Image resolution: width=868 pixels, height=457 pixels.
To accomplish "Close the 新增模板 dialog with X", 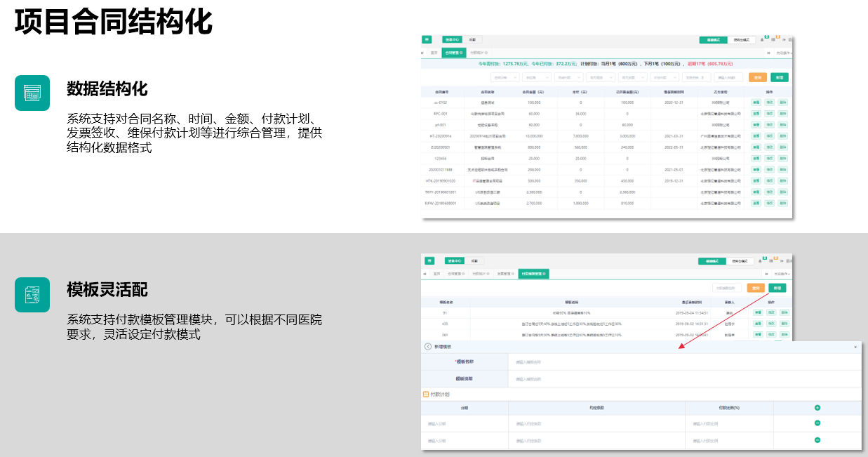I will (855, 347).
